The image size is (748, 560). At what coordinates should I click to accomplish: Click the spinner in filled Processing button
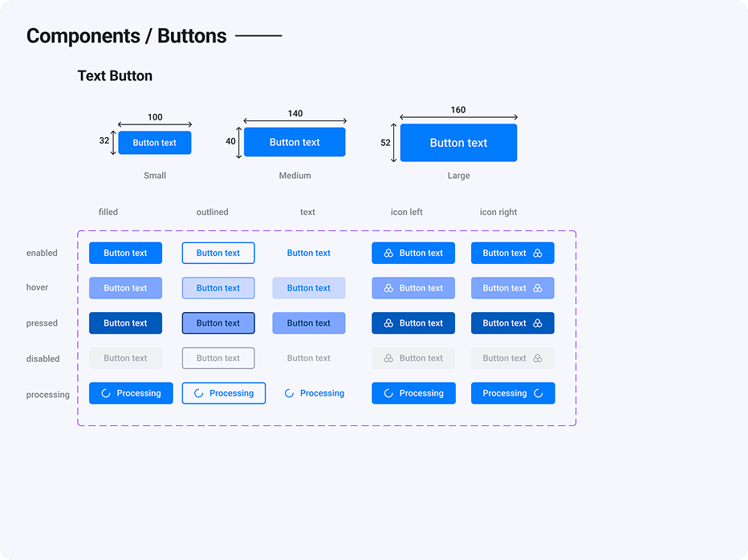[x=106, y=393]
